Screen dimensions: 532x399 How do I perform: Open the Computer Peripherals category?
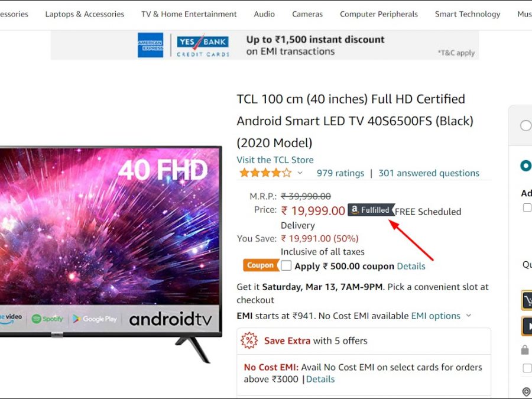click(x=379, y=14)
